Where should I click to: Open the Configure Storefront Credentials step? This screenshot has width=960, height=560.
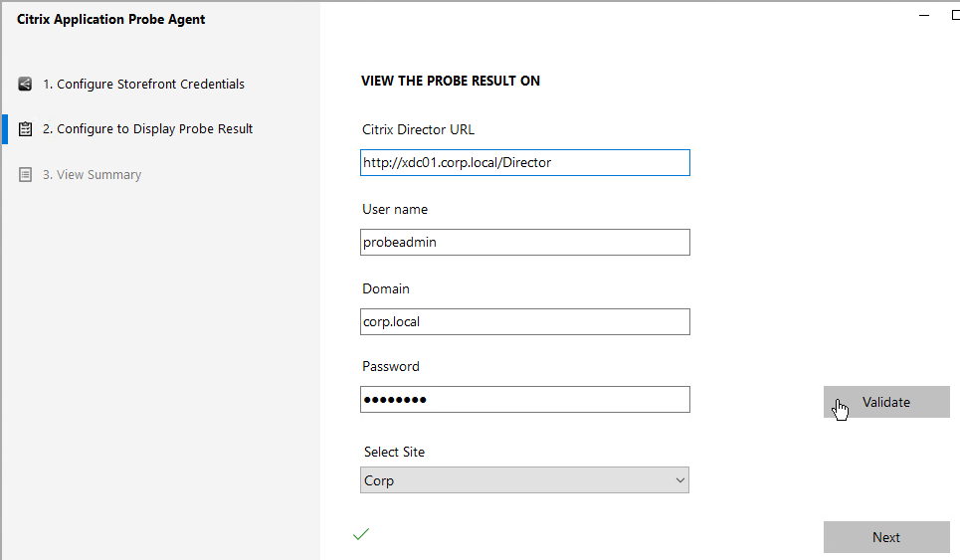(x=143, y=84)
